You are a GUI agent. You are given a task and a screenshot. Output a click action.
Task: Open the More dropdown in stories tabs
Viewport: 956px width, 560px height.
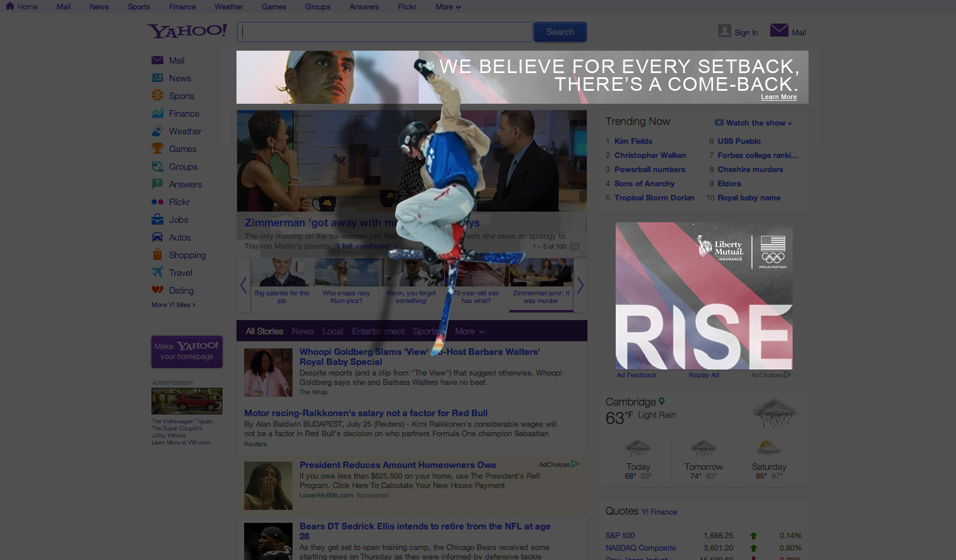(469, 331)
